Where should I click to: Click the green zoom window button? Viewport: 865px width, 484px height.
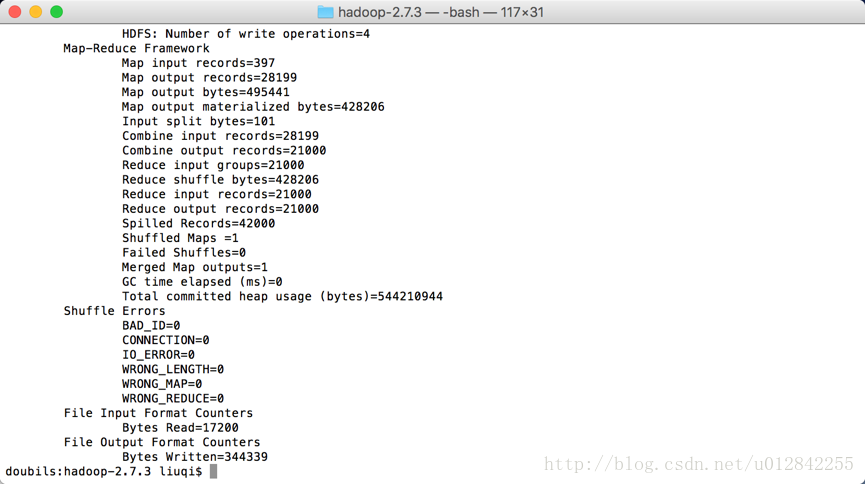[56, 12]
